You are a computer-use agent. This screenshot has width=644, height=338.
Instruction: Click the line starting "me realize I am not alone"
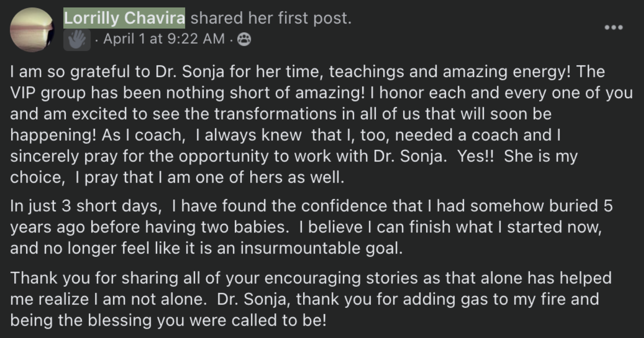point(304,299)
